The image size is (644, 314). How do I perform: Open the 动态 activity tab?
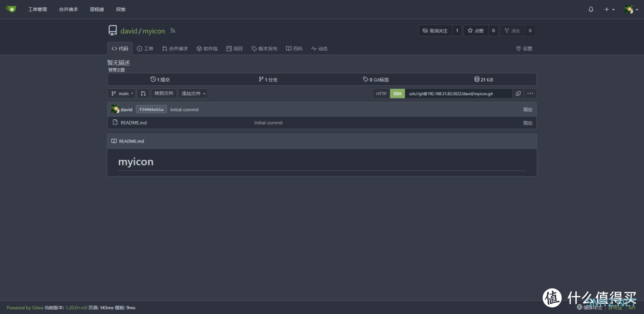(x=320, y=48)
